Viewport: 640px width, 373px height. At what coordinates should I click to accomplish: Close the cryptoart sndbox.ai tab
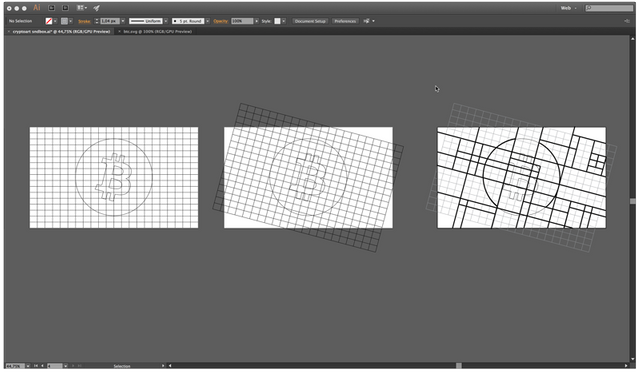click(9, 31)
